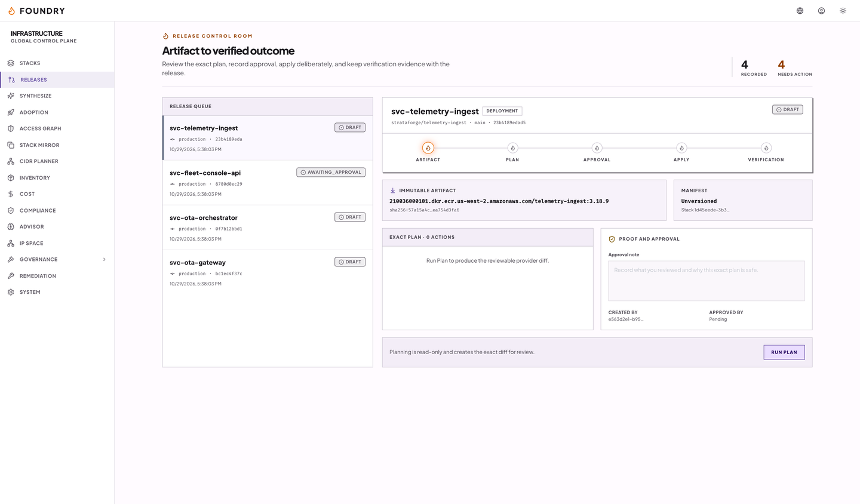
Task: Select the Artifact step marker
Action: (x=428, y=148)
